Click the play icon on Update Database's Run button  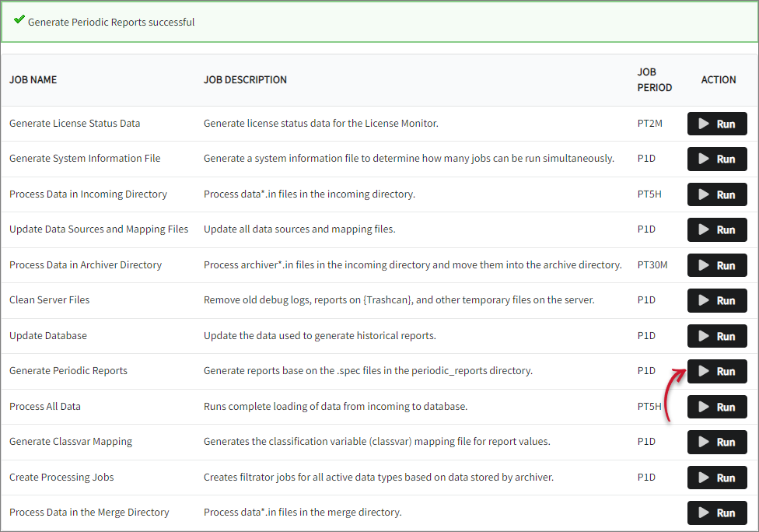[705, 336]
